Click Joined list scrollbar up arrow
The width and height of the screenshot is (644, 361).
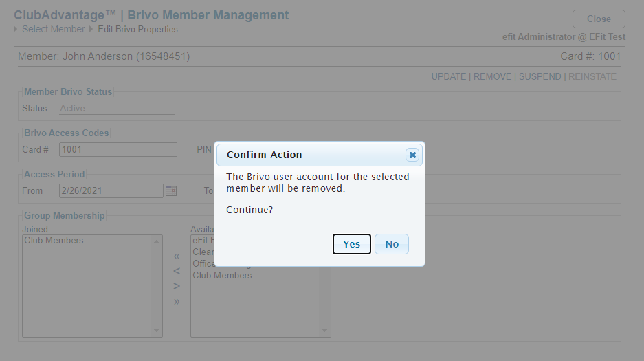click(x=156, y=241)
